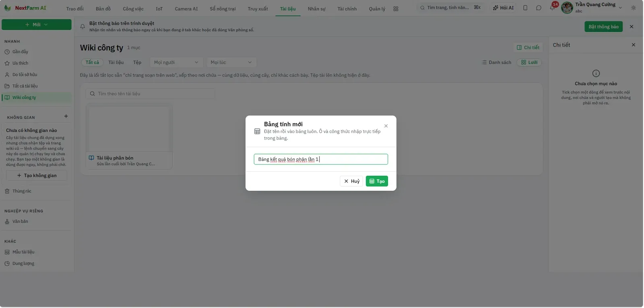Viewport: 644px width, 308px height.
Task: Click the Bật thông báo button
Action: [603, 27]
